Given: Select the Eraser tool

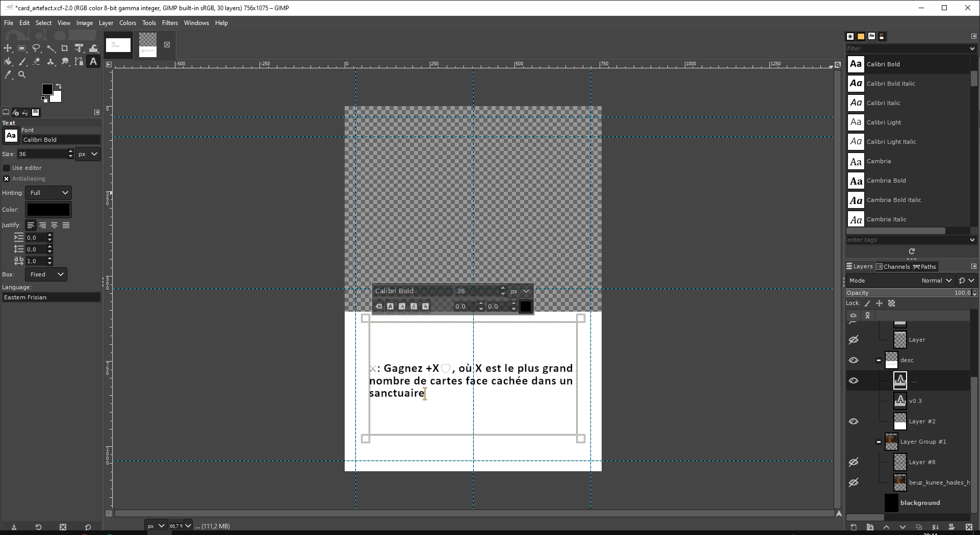Looking at the screenshot, I should coord(36,62).
